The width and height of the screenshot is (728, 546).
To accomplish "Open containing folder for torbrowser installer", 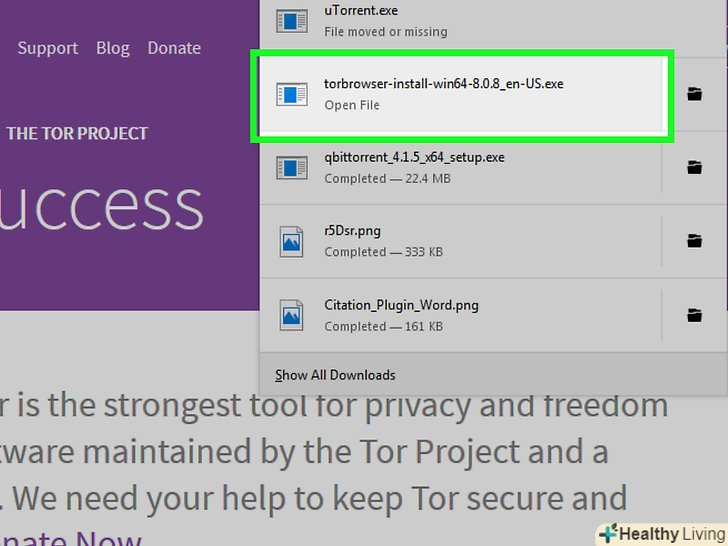I will click(x=694, y=94).
